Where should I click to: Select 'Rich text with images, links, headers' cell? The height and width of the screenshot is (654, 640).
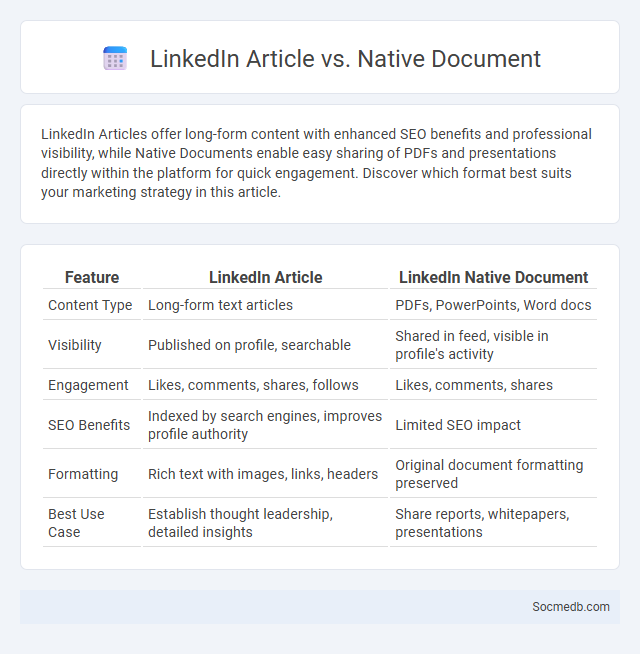(265, 474)
